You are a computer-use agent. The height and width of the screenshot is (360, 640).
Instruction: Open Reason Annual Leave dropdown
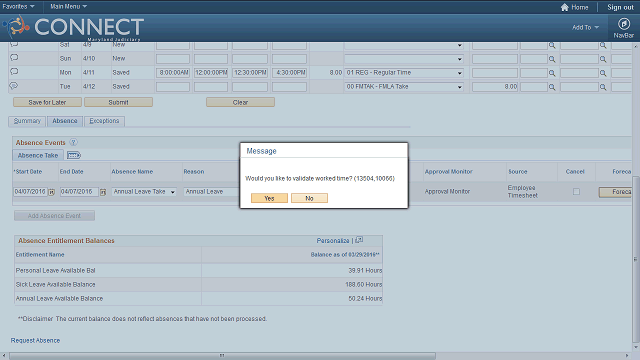pos(211,191)
